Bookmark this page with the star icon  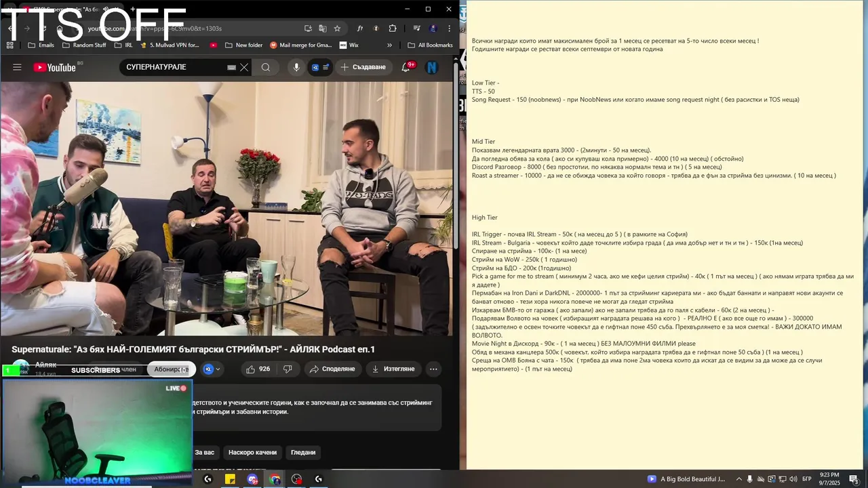tap(337, 28)
